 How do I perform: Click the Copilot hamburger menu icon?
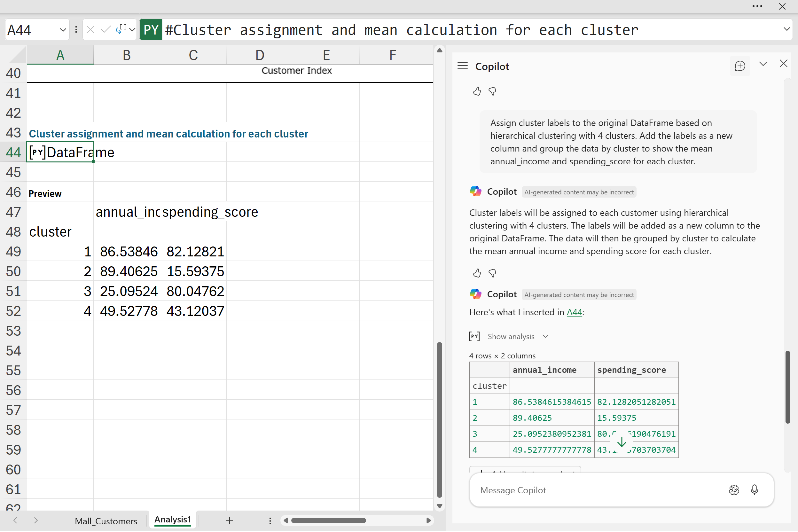pyautogui.click(x=462, y=66)
